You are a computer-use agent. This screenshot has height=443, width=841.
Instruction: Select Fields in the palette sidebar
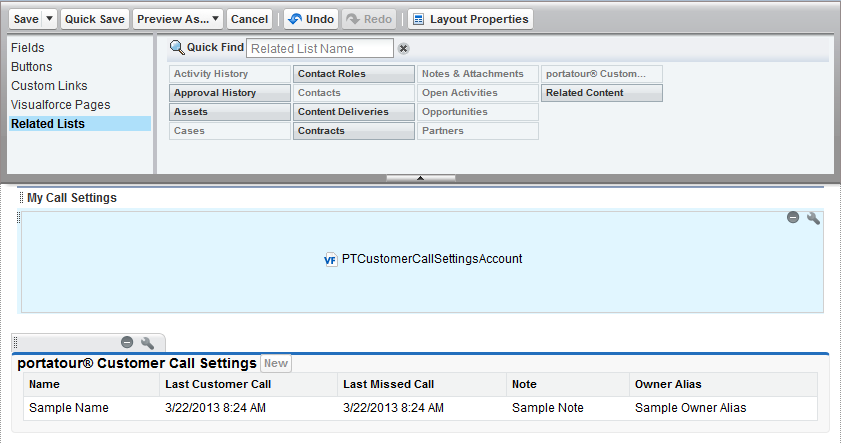point(28,48)
